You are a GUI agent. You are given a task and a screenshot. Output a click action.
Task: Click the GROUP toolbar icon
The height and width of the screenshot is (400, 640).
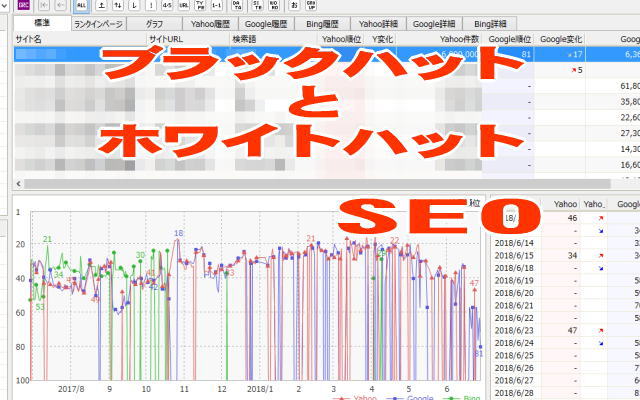click(311, 5)
